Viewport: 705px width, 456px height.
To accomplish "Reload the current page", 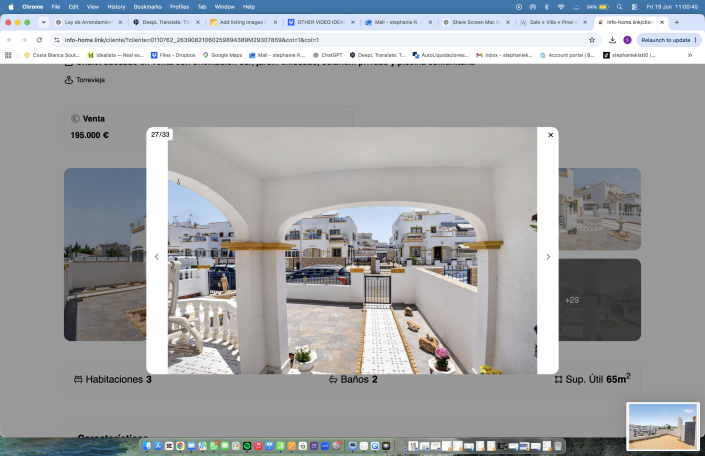I will click(39, 40).
